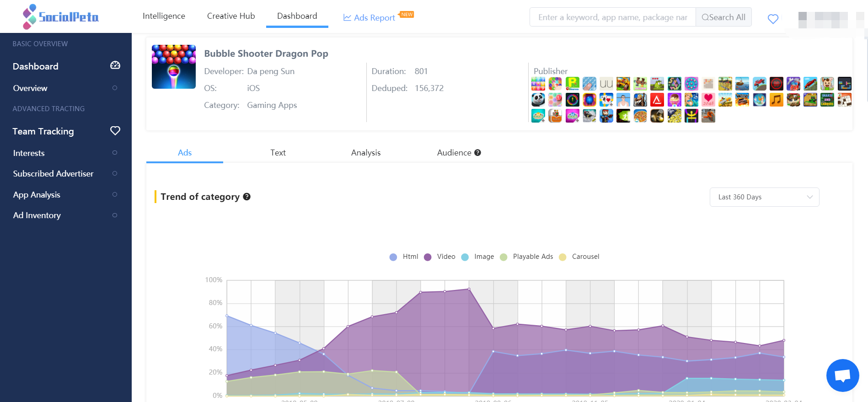Viewport: 868px width, 402px height.
Task: Click the blurred user profile area
Action: coord(823,20)
